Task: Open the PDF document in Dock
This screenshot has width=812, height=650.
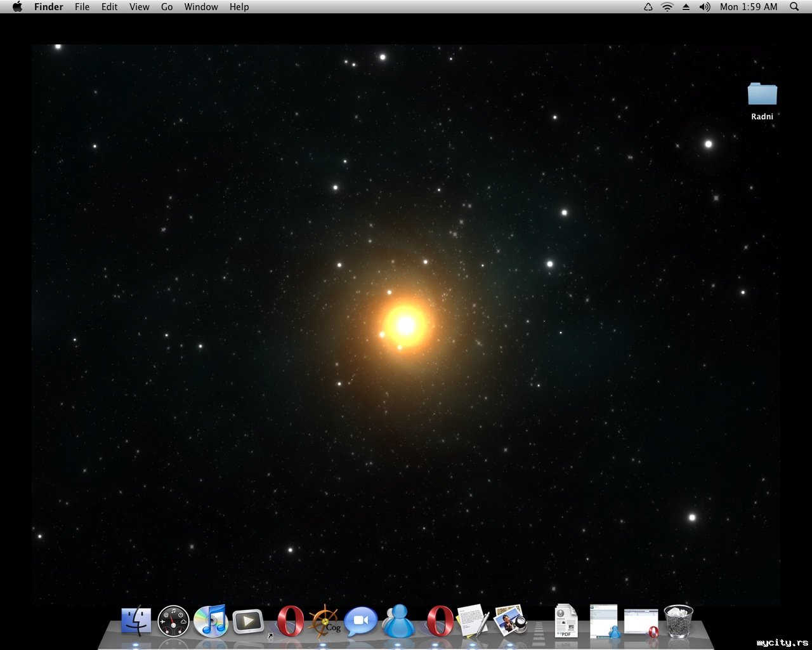Action: point(566,621)
